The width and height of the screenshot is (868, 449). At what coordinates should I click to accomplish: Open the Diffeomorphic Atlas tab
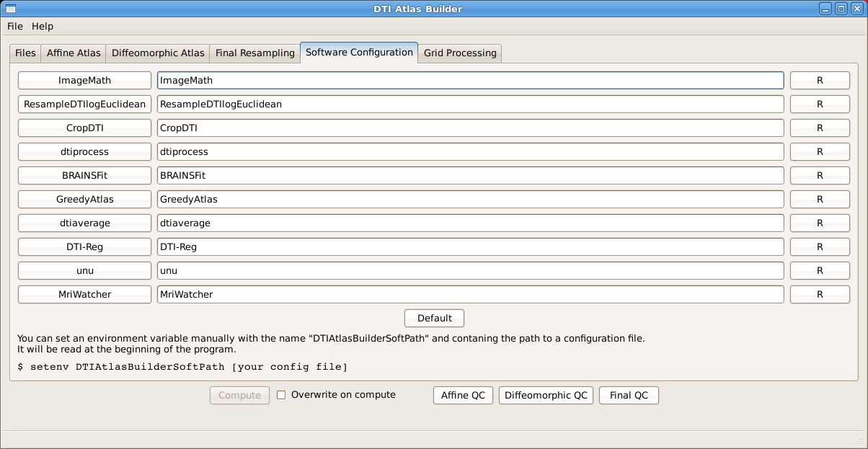[158, 53]
